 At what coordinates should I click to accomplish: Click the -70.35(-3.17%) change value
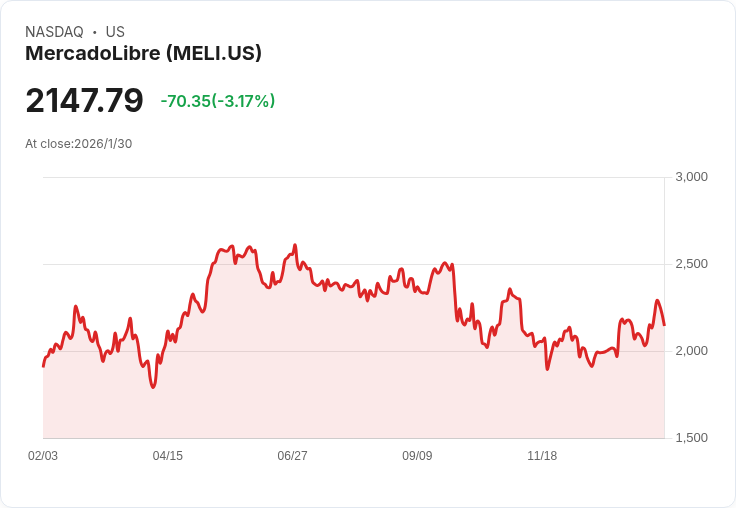[218, 101]
